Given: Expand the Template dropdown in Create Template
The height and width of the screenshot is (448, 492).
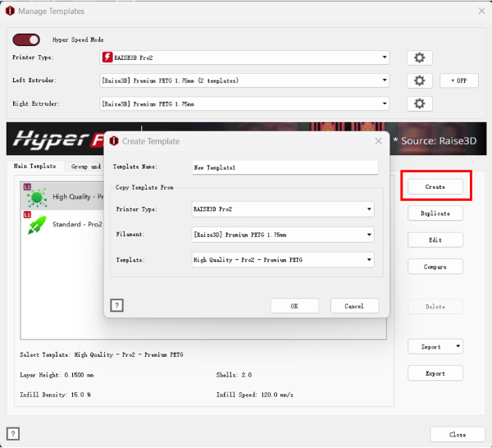Looking at the screenshot, I should [x=282, y=260].
